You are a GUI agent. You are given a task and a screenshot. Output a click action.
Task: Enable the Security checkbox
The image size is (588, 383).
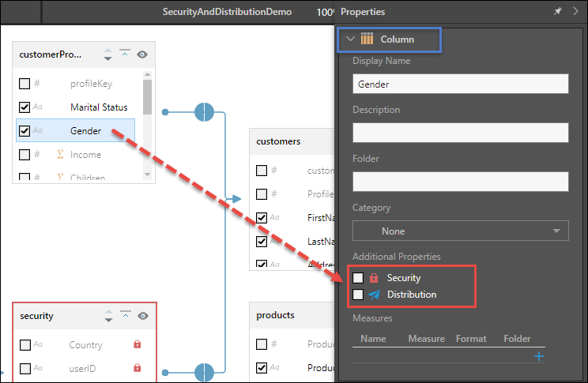pos(359,278)
